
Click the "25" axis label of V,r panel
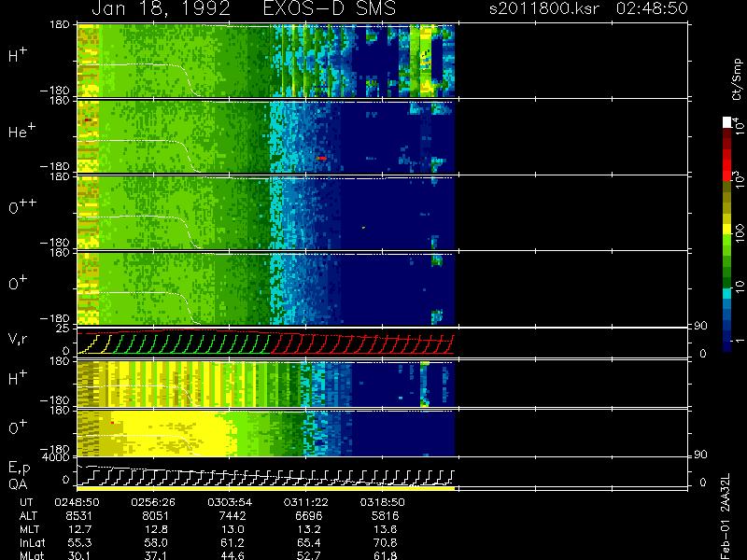pos(63,329)
